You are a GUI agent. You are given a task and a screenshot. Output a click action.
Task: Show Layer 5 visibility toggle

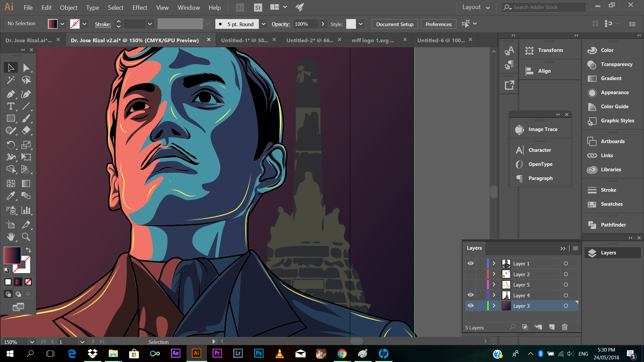[x=471, y=285]
